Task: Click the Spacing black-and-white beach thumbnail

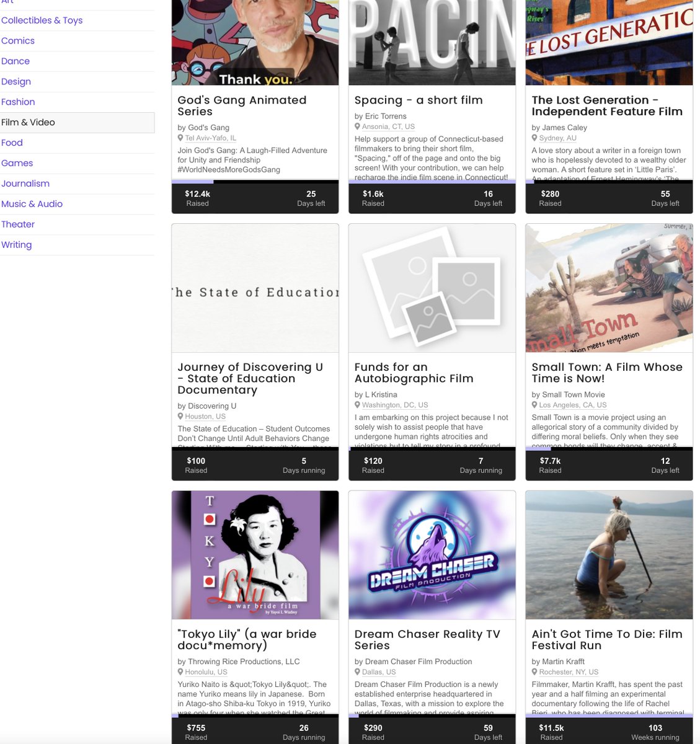Action: coord(432,42)
